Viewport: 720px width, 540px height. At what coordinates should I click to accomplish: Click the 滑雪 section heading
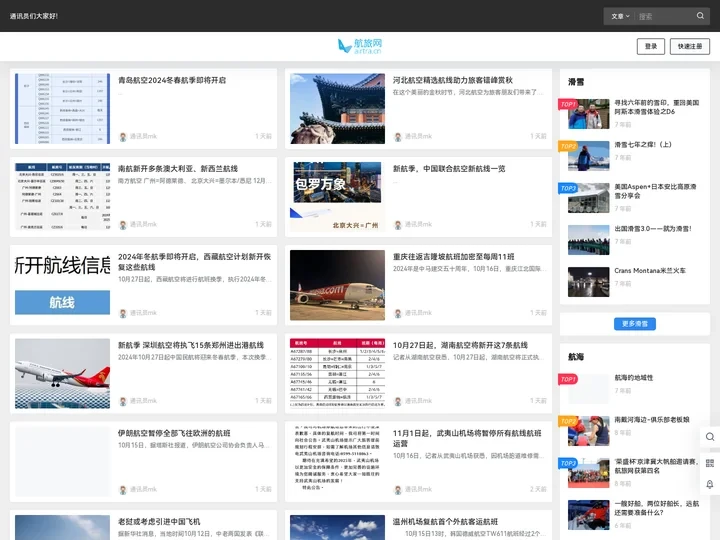click(576, 82)
